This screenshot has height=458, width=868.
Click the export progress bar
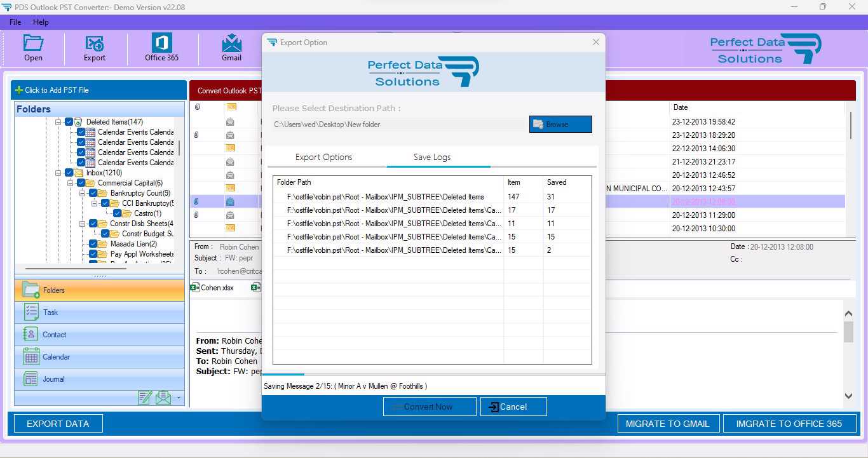(433, 375)
